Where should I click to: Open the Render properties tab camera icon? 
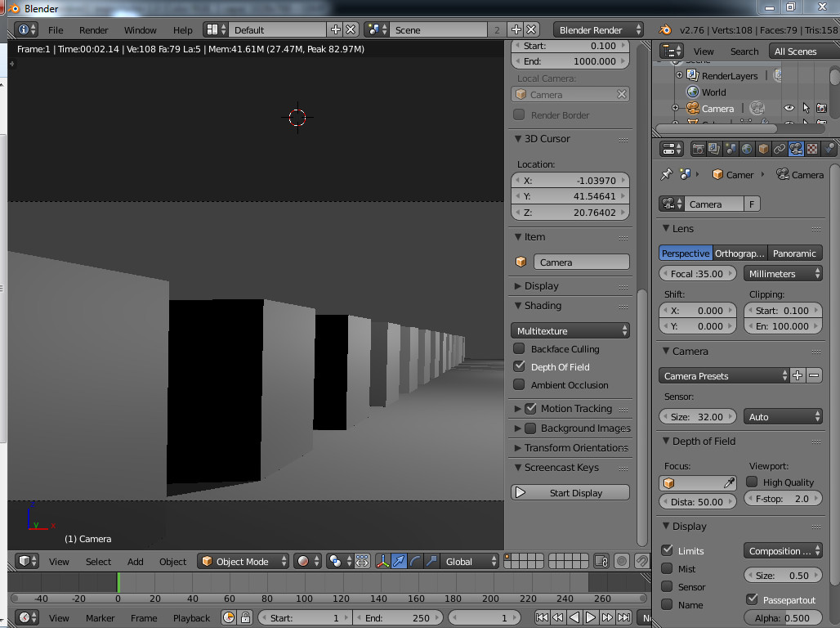[698, 149]
